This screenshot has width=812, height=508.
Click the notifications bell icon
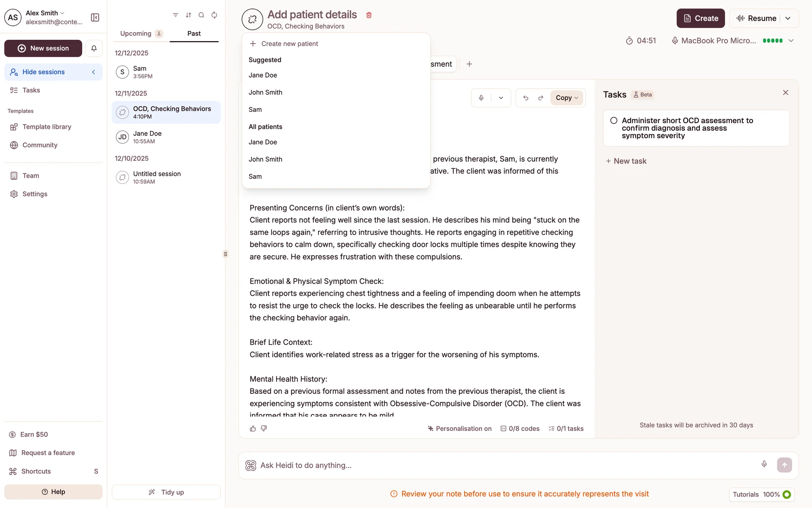click(x=94, y=48)
